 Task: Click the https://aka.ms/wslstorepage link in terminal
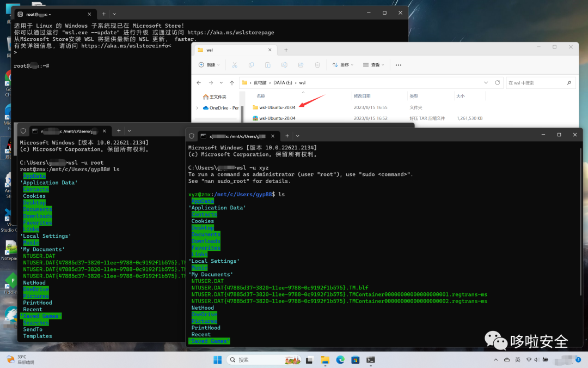(231, 33)
